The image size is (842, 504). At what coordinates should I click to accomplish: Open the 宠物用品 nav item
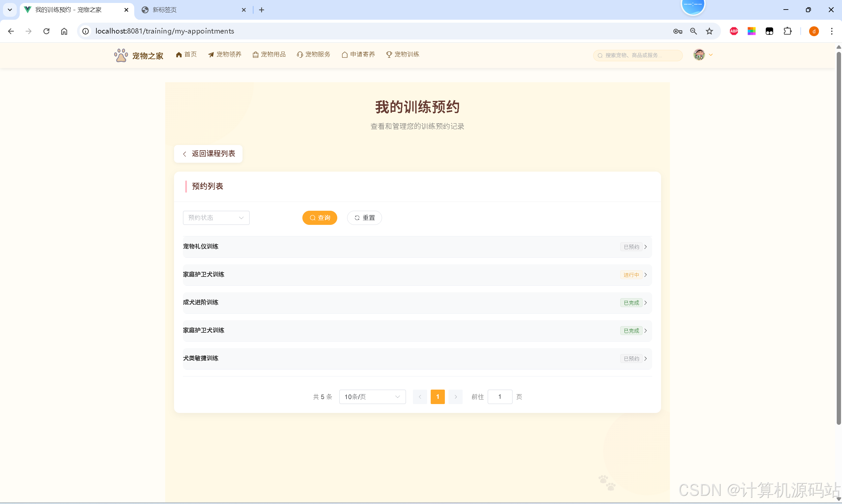(x=269, y=54)
